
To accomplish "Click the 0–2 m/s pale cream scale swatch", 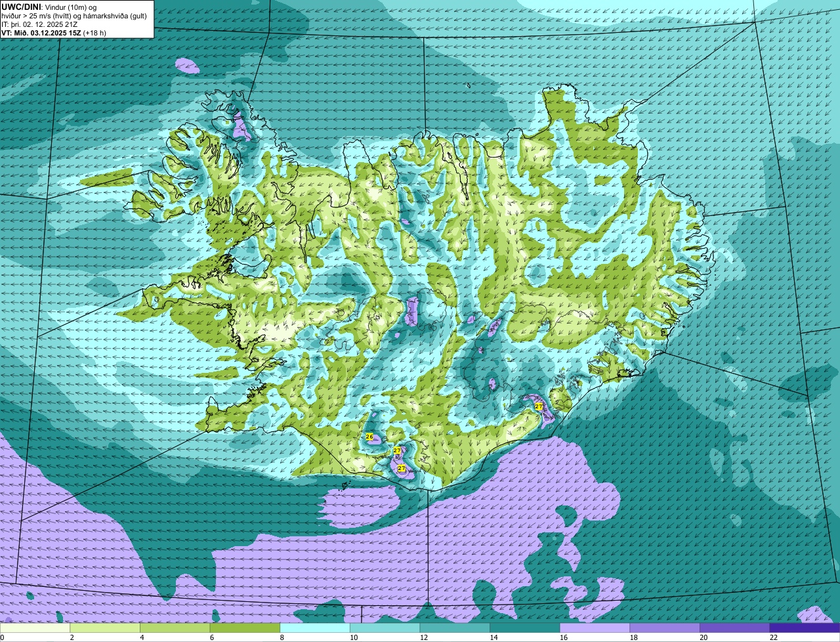I will [35, 628].
